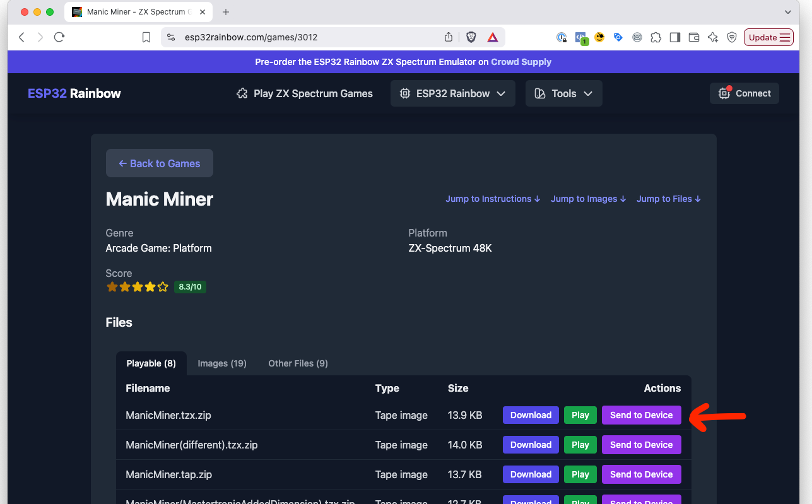The height and width of the screenshot is (504, 812).
Task: Play ManicMiner.tzx.zip
Action: pyautogui.click(x=580, y=415)
